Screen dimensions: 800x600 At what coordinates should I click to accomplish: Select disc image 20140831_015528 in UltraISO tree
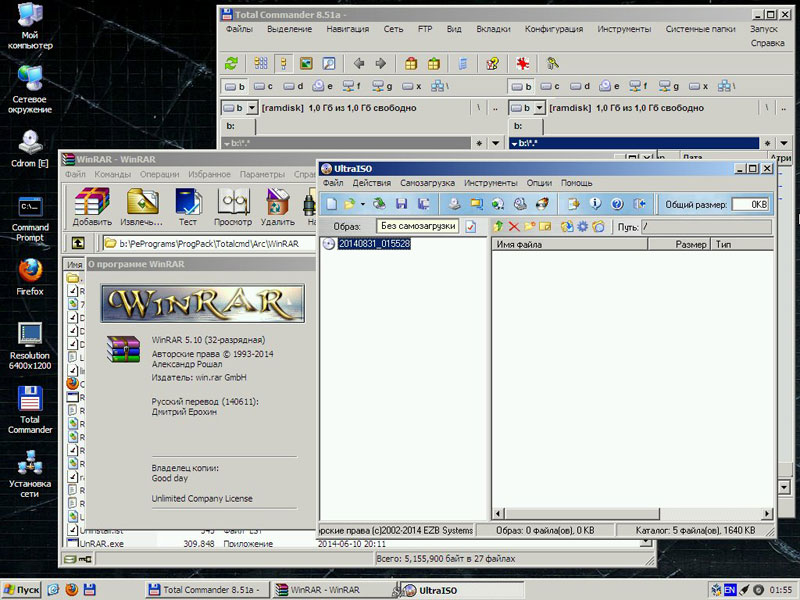[374, 244]
